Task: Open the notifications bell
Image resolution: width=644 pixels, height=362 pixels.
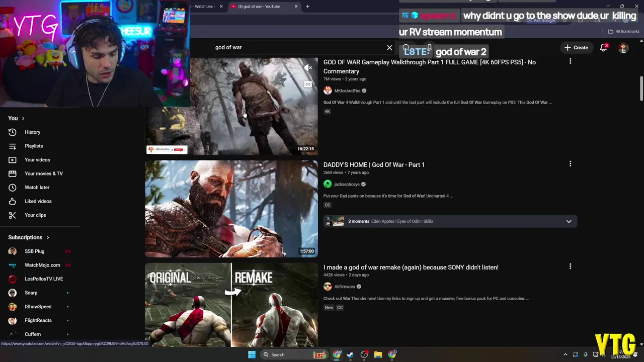Action: point(603,48)
